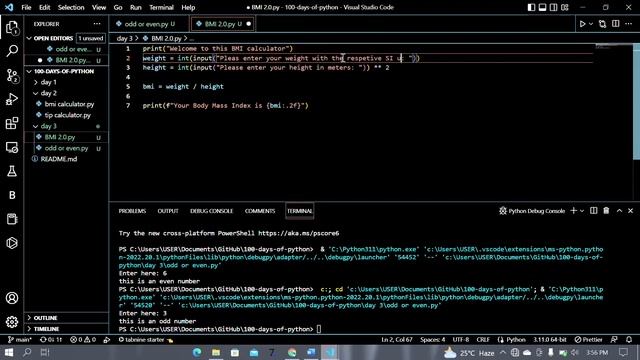640x360 pixels.
Task: Open editor More Actions menu
Action: (629, 24)
